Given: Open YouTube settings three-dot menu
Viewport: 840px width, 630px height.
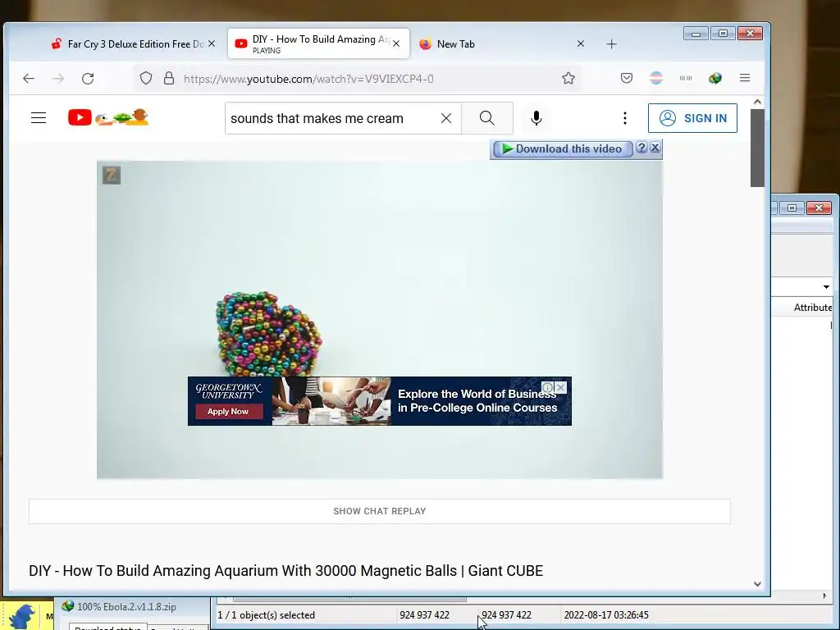Looking at the screenshot, I should click(x=624, y=118).
